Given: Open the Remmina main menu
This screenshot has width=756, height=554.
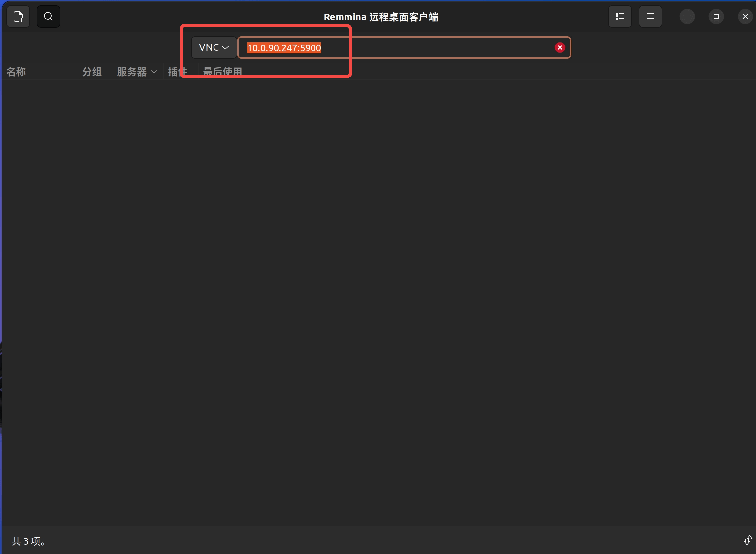Looking at the screenshot, I should 650,16.
